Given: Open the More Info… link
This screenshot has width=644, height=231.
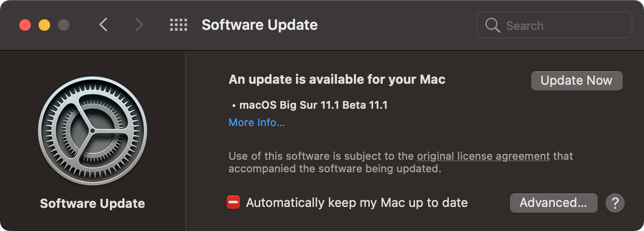Looking at the screenshot, I should coord(256,123).
